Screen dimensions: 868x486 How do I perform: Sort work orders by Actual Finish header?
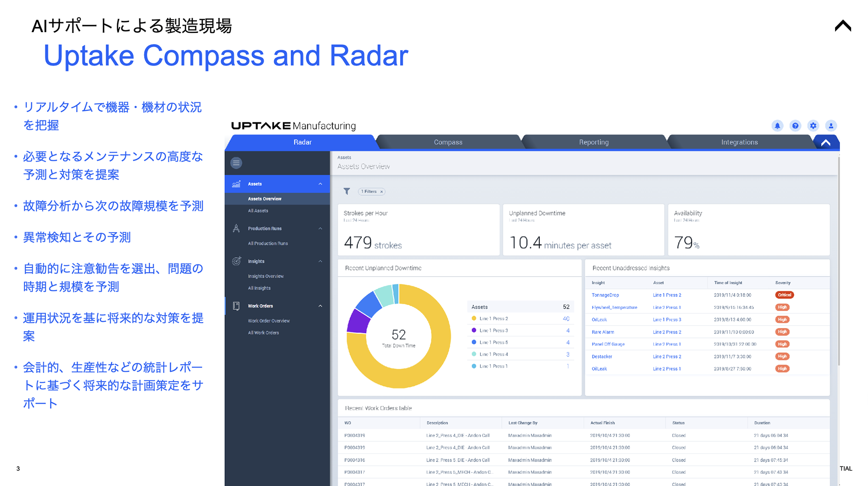[602, 423]
